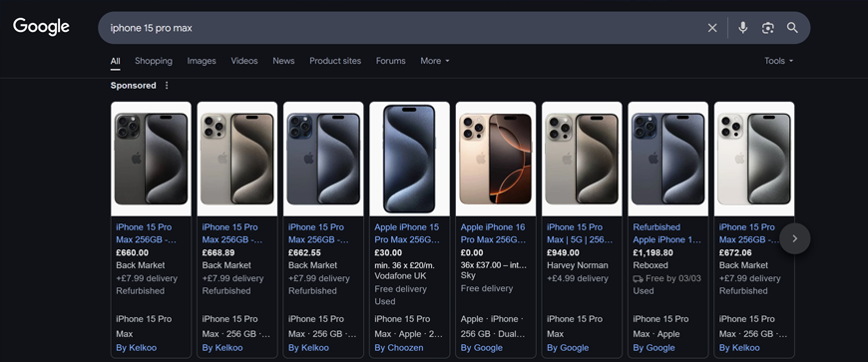The height and width of the screenshot is (362, 868).
Task: Click By Google on the Reboxed card
Action: (653, 348)
